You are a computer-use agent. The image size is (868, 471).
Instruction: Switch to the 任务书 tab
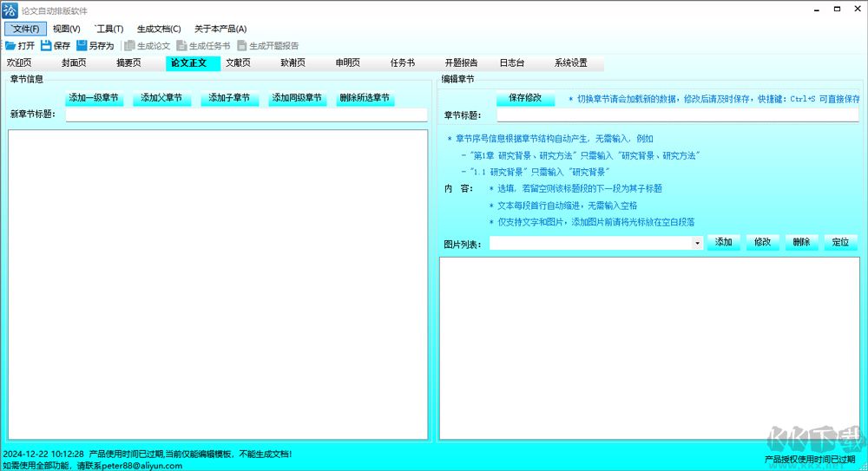click(x=403, y=63)
